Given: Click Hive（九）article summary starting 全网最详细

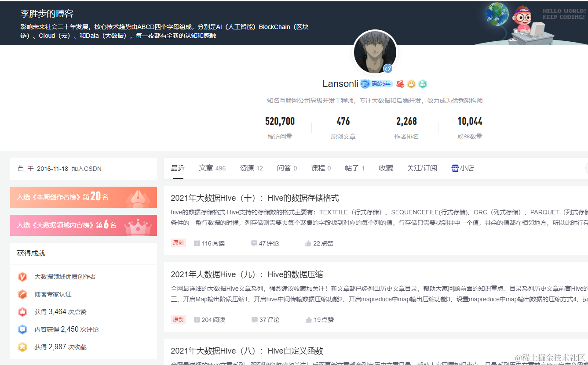Looking at the screenshot, I should 379,294.
